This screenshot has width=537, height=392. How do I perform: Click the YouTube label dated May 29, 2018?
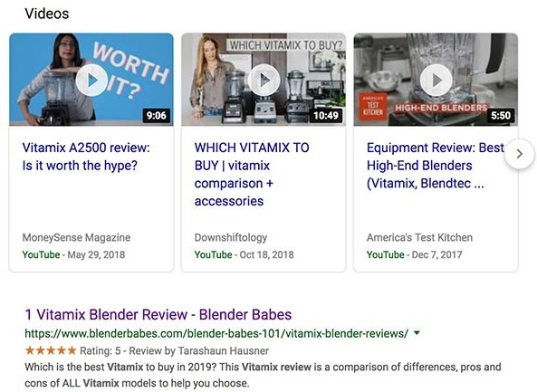41,254
